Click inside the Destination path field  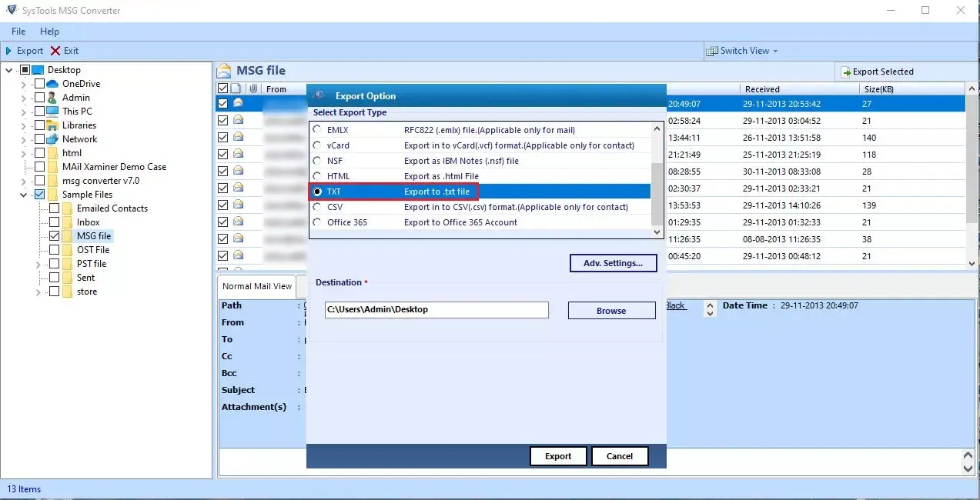pyautogui.click(x=436, y=310)
